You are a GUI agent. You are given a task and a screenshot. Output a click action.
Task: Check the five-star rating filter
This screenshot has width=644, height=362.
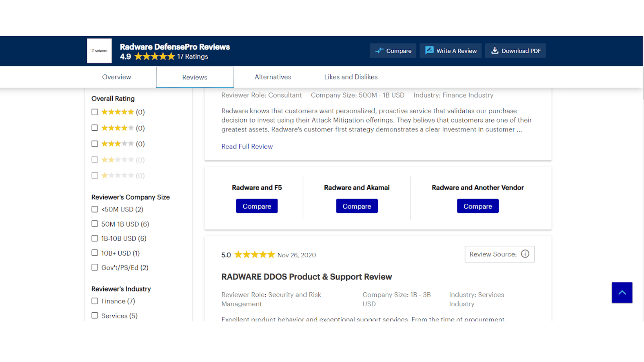[x=95, y=112]
